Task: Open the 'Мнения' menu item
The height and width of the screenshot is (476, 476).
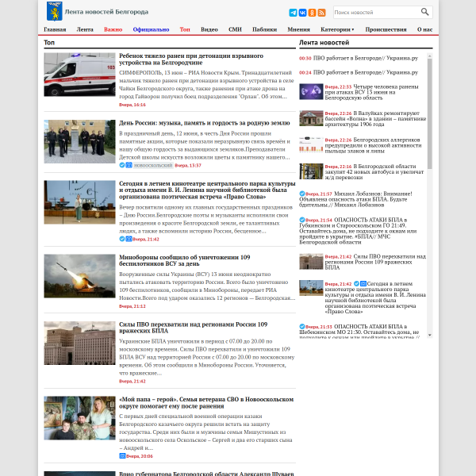Action: point(299,29)
